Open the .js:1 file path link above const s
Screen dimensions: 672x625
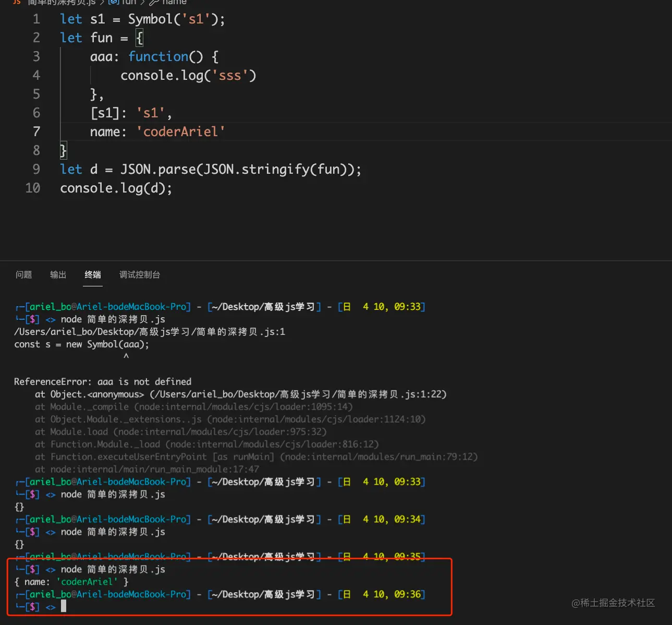[x=150, y=332]
